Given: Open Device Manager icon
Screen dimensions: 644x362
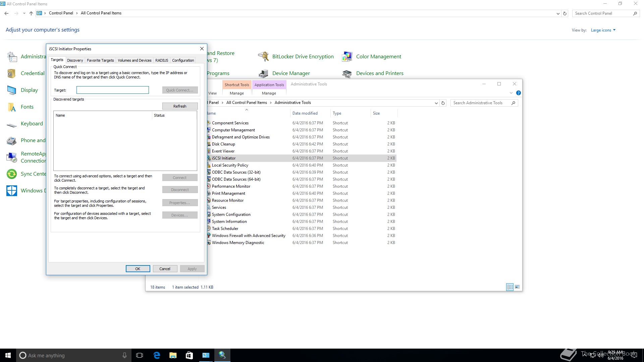Looking at the screenshot, I should 263,73.
